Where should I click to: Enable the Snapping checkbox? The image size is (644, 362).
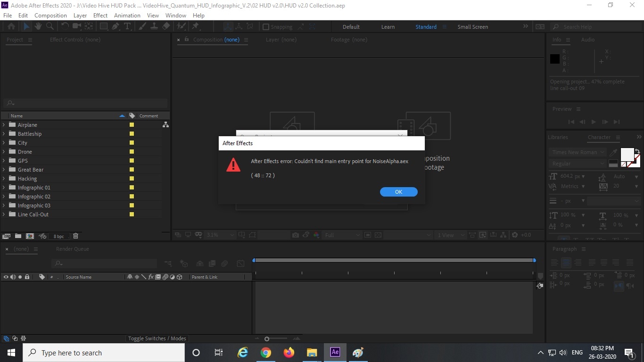point(265,27)
